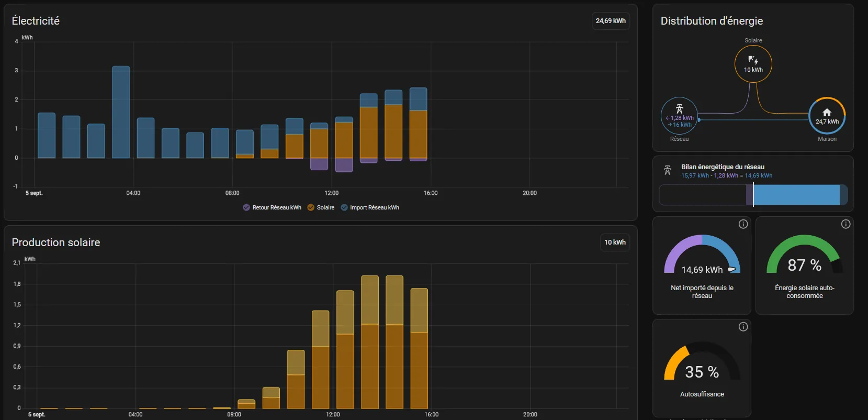Click the 10 kWh Production solaire badge
868x420 pixels.
click(615, 242)
